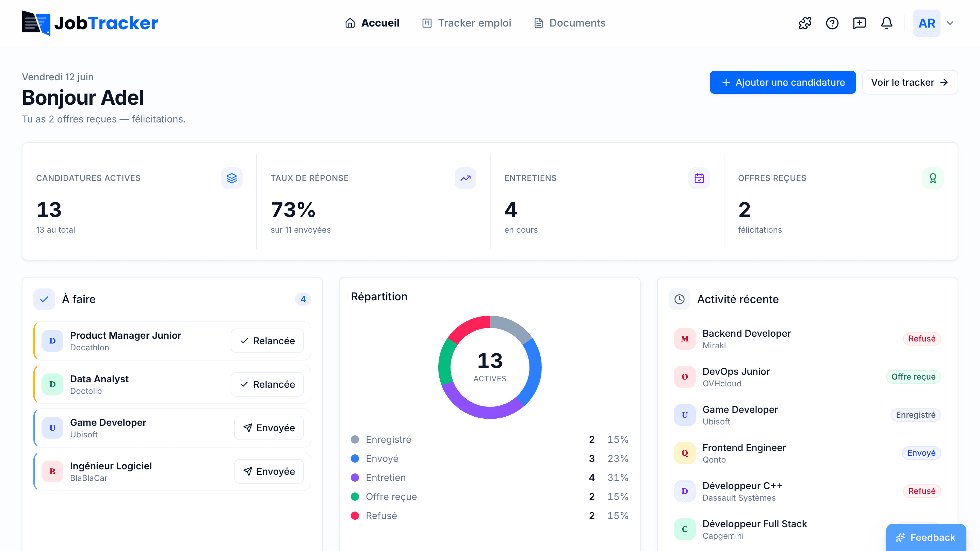This screenshot has height=551, width=980.
Task: Click the stacked layers icon in Candidatures actives
Action: coord(232,178)
